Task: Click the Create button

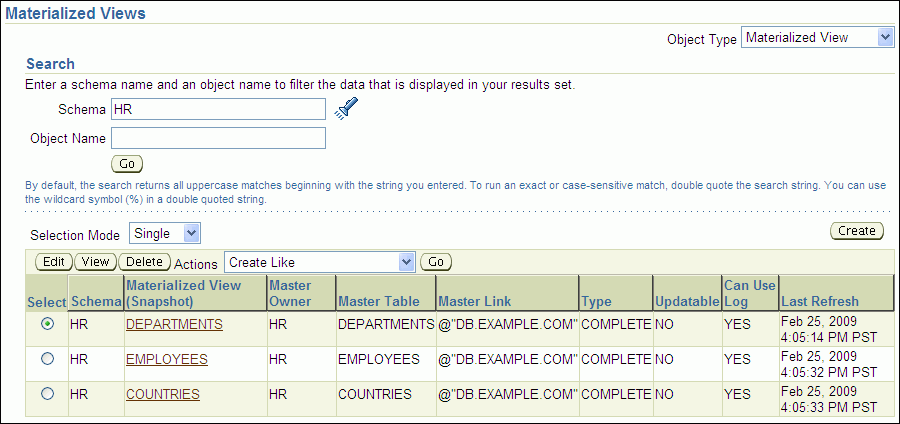Action: pos(857,231)
